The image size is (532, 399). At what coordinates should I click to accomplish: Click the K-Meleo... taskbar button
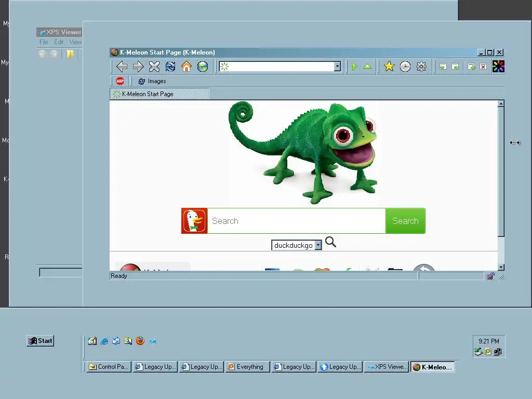[x=433, y=367]
